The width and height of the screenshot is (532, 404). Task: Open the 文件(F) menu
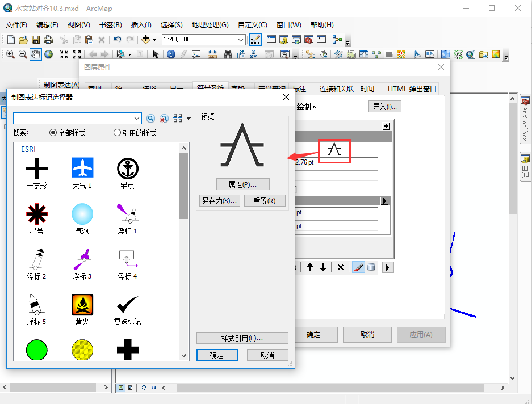point(16,25)
